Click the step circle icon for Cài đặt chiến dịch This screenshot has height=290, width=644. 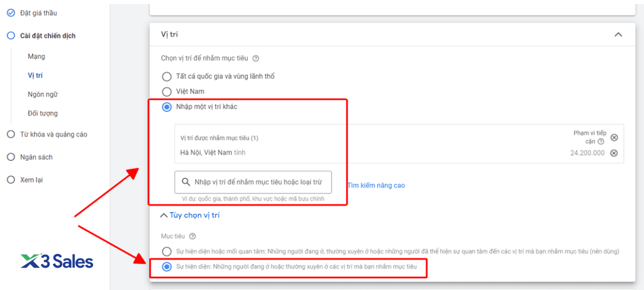click(x=11, y=36)
